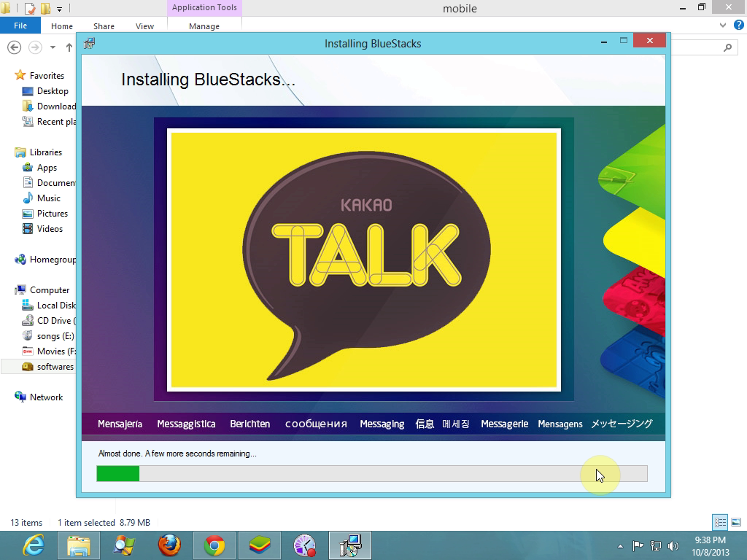Select the BlueStacks installer taskbar icon
747x560 pixels.
pyautogui.click(x=350, y=545)
